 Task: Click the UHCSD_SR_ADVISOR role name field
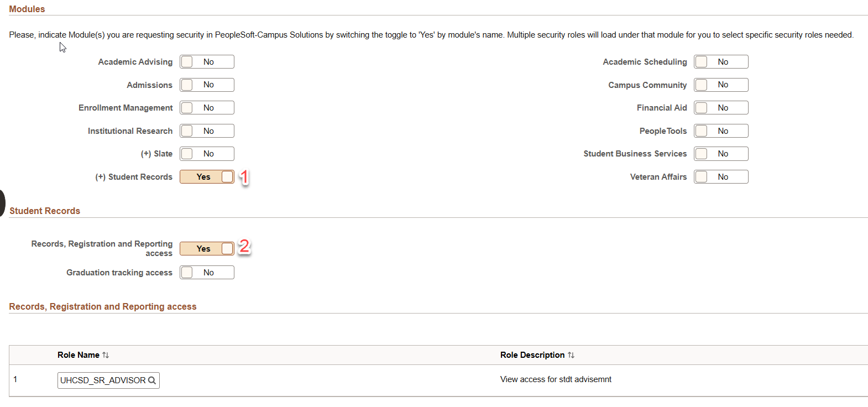coord(103,380)
